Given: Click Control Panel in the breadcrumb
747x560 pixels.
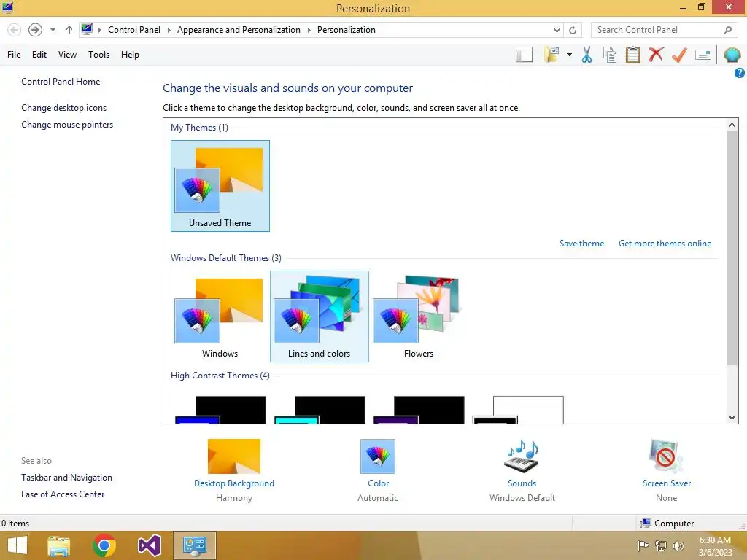Looking at the screenshot, I should click(134, 30).
